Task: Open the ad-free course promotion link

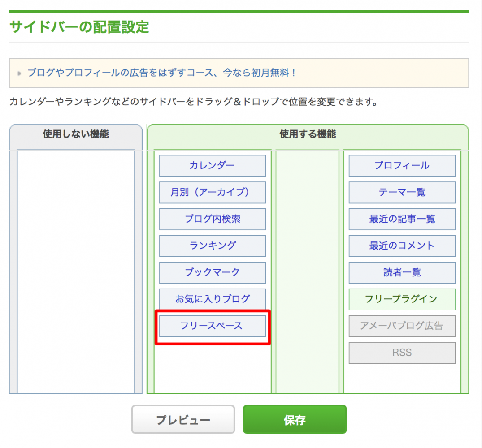Action: click(x=161, y=73)
